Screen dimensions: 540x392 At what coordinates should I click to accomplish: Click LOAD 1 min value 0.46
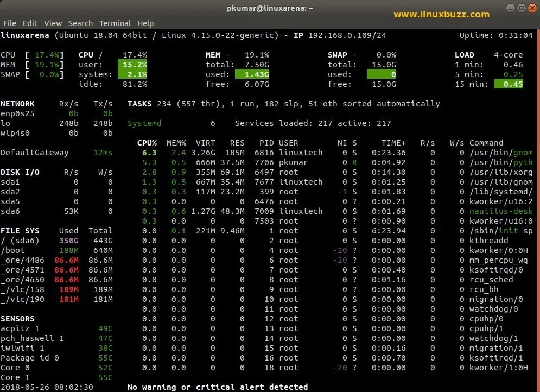point(513,65)
